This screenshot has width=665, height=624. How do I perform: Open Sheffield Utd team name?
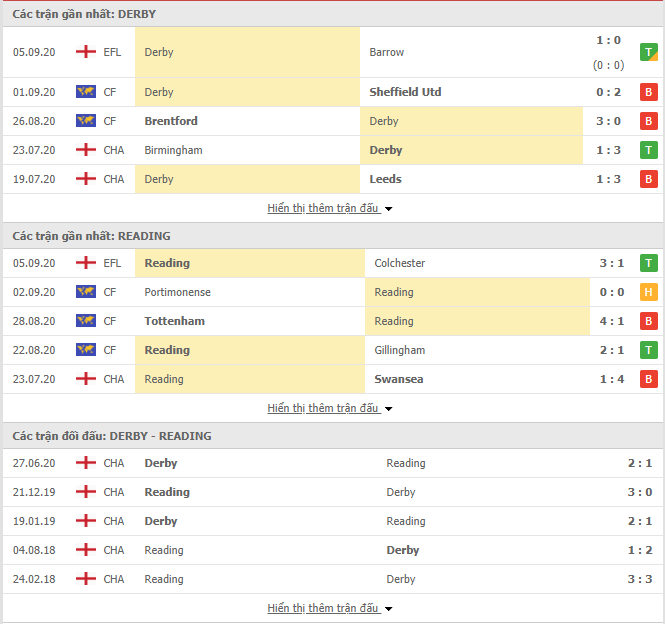coord(405,92)
